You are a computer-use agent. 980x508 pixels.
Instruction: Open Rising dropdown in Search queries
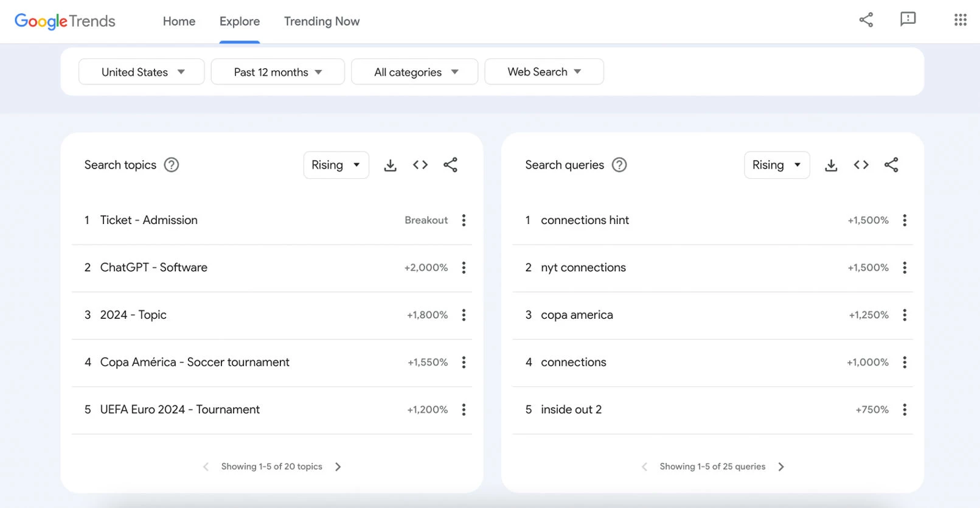pos(777,165)
